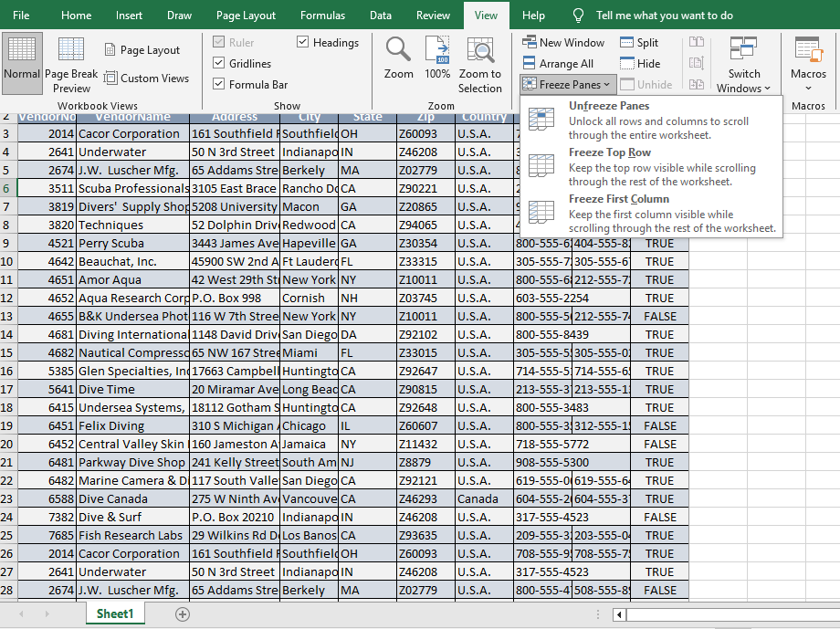Screen dimensions: 840x629
Task: Click the horizontal scrollbar left arrow
Action: tap(619, 614)
